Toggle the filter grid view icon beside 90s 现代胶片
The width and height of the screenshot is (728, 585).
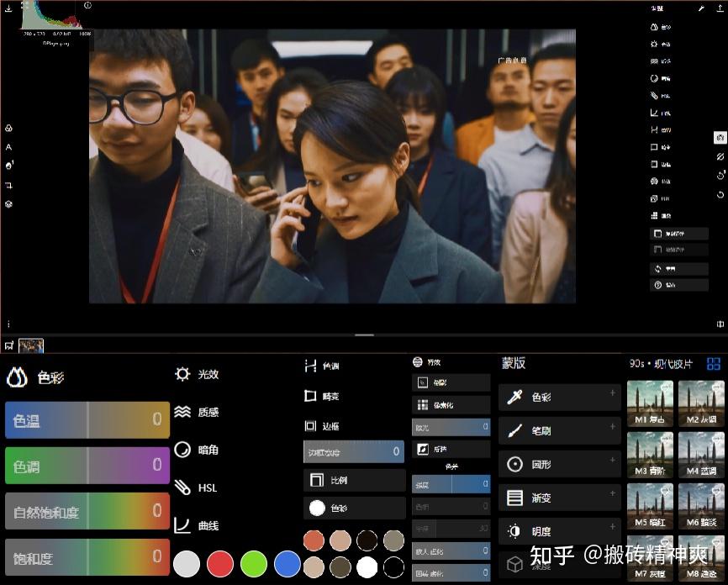point(714,364)
